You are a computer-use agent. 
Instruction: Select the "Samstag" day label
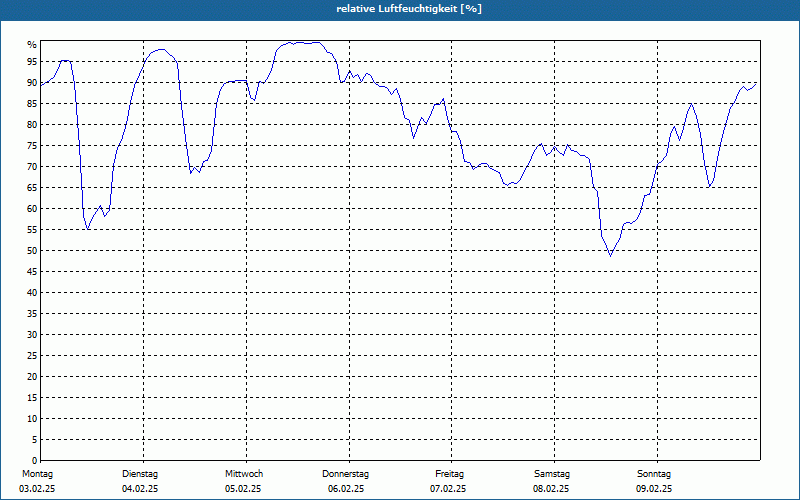[552, 474]
